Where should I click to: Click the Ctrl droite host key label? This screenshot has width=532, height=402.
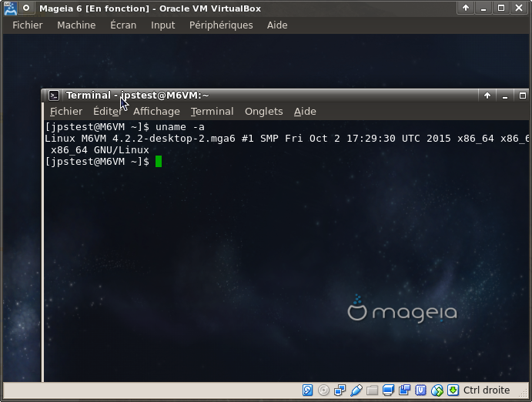(487, 390)
